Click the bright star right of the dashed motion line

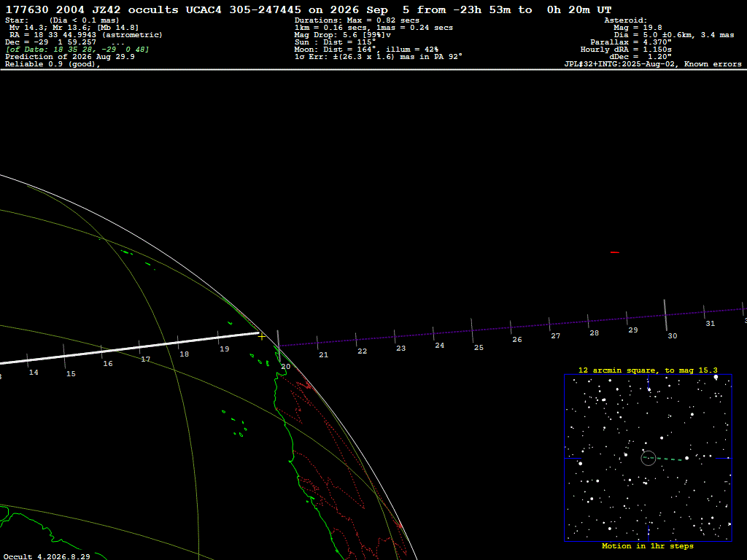pos(686,458)
